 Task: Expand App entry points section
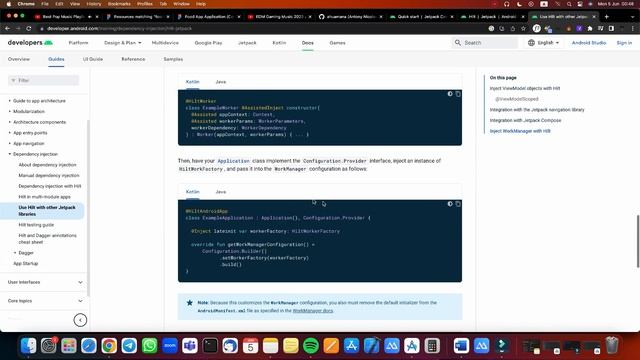click(x=10, y=133)
